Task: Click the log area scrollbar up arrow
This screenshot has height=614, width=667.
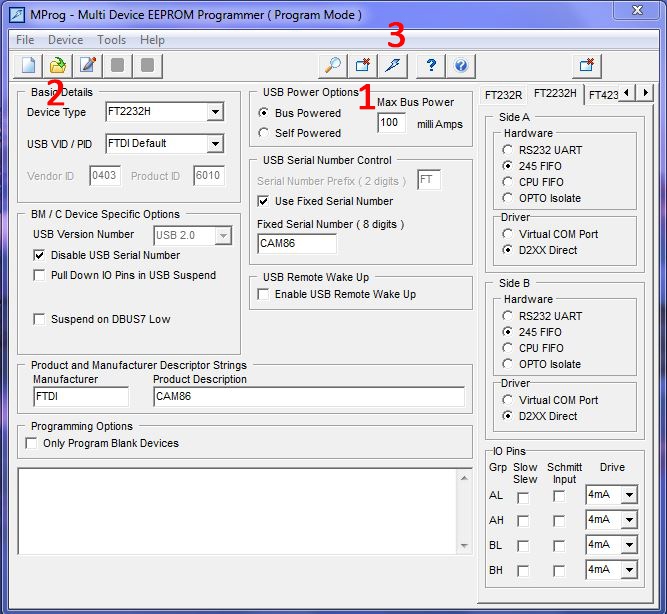Action: click(x=464, y=478)
